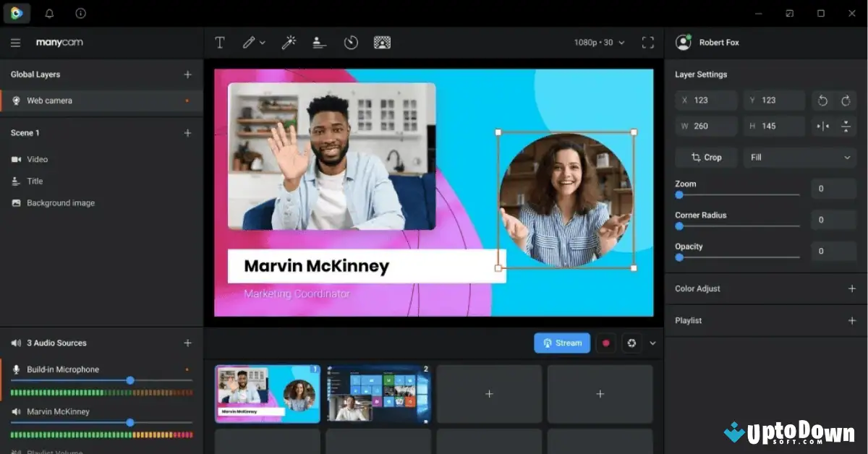
Task: Open the Fill mode dropdown
Action: click(x=799, y=157)
